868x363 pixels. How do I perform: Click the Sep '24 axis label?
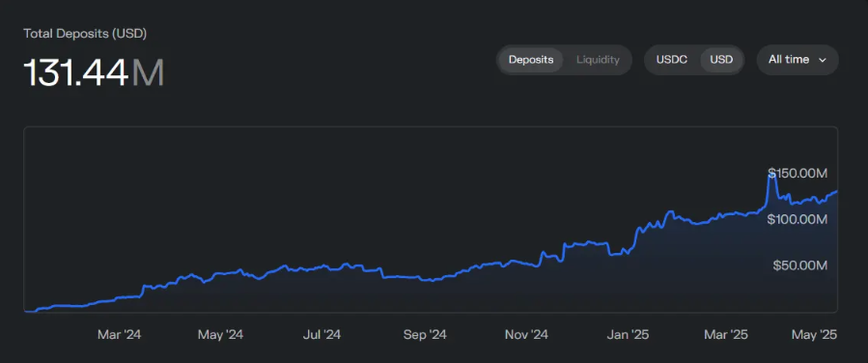coord(425,335)
